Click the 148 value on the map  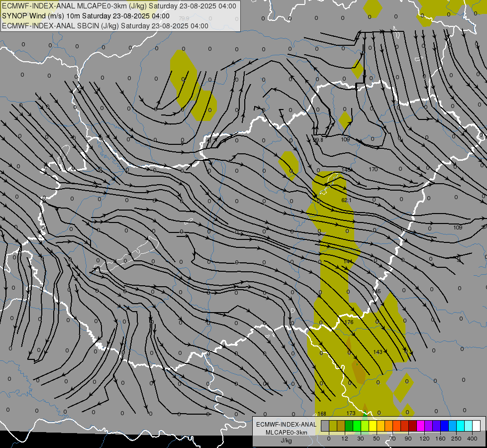pyautogui.click(x=346, y=170)
